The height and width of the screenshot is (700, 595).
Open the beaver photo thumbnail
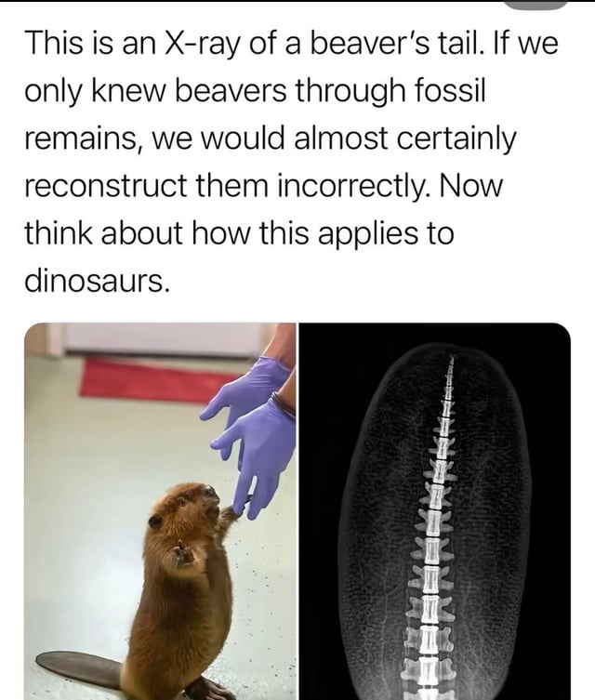tap(160, 511)
